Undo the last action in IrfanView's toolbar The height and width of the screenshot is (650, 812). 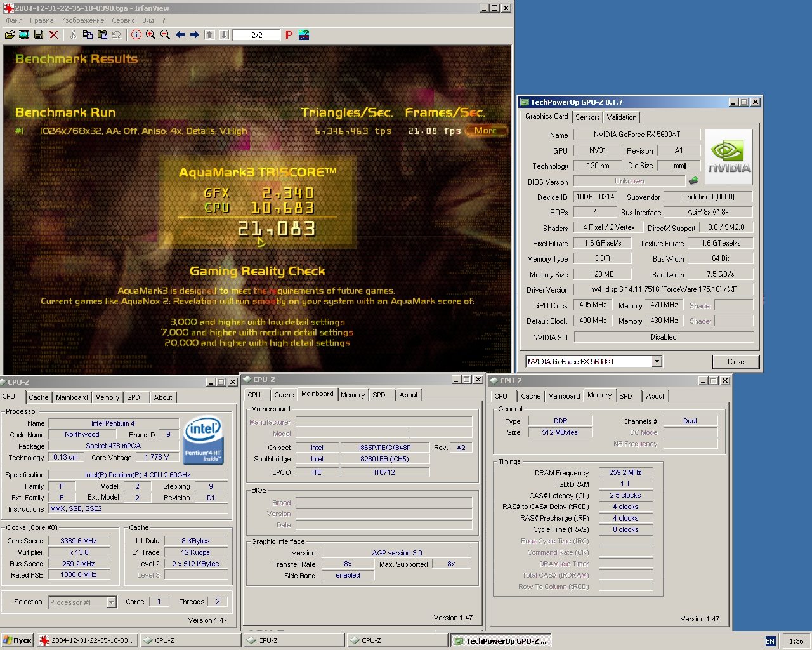(x=117, y=35)
